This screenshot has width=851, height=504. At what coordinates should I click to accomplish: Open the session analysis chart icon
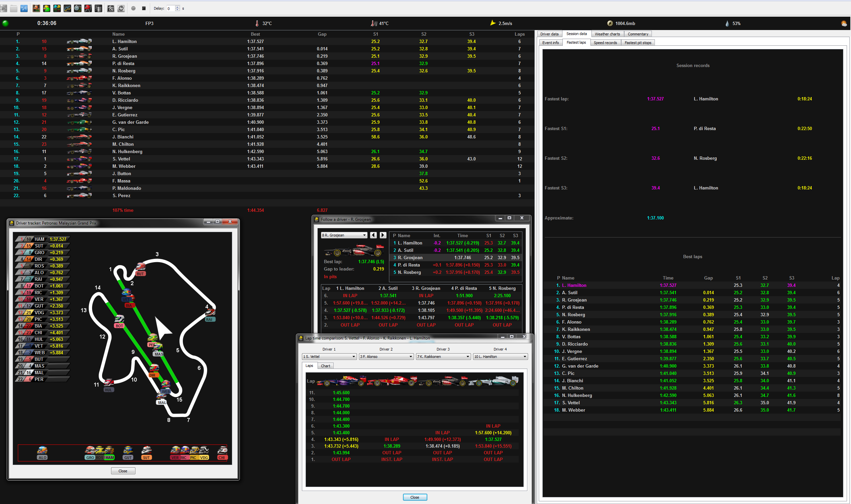point(67,8)
